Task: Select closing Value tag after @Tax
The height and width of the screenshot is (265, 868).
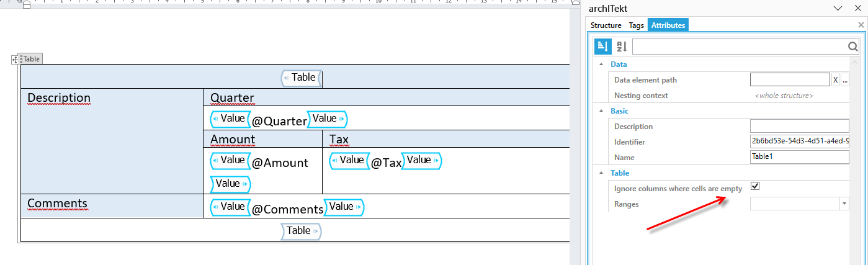Action: pyautogui.click(x=422, y=160)
